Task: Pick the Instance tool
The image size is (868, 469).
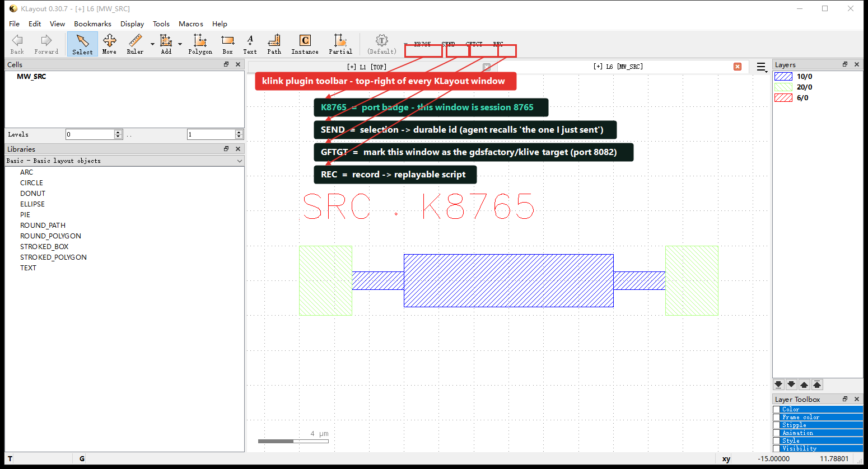Action: [305, 44]
